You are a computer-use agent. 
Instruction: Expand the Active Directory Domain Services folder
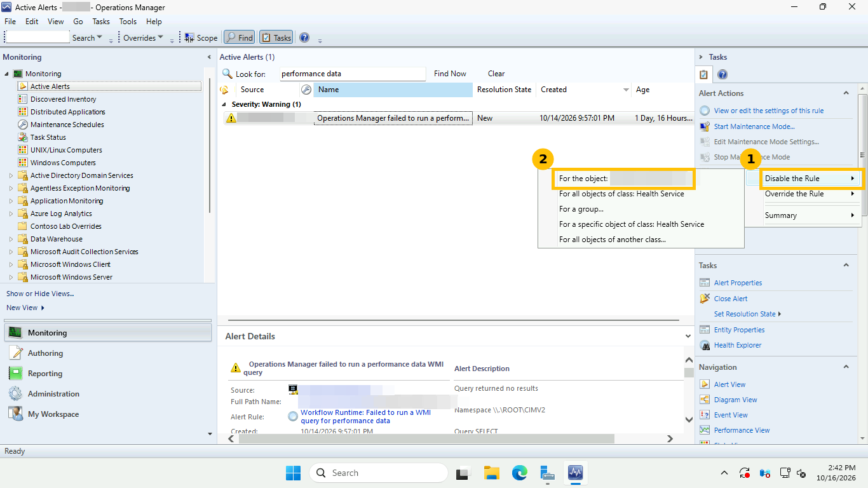(x=11, y=175)
